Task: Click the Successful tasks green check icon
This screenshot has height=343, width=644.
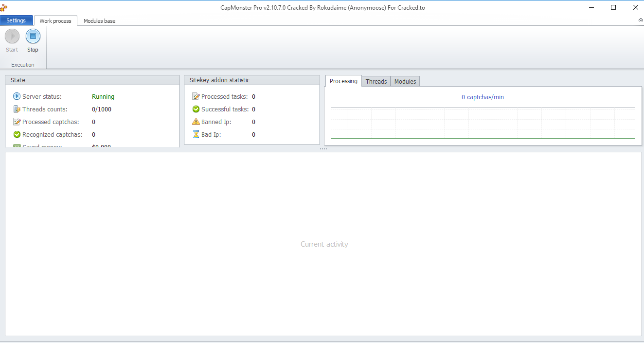Action: point(196,109)
